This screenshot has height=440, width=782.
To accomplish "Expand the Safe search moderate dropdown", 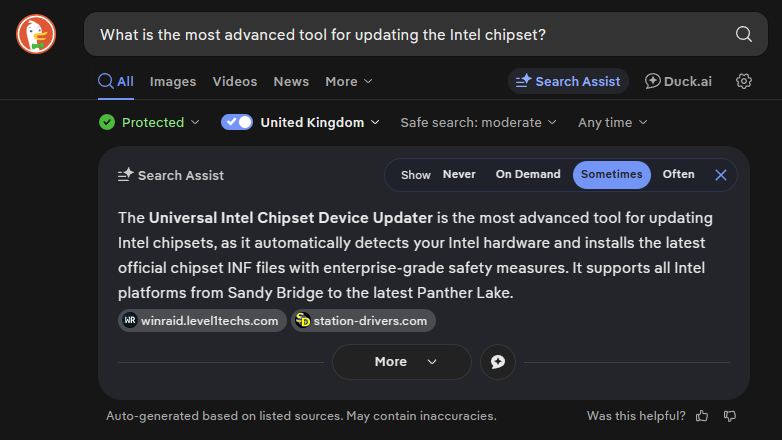I will 478,123.
